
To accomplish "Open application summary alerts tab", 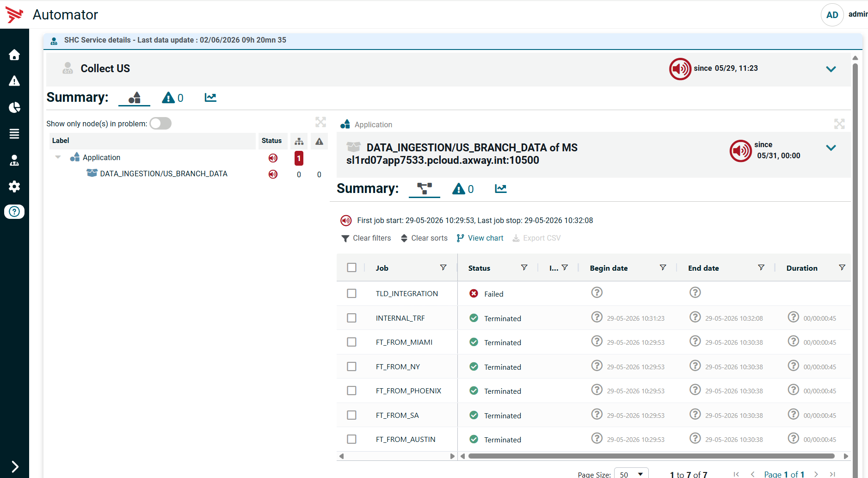I will click(463, 189).
